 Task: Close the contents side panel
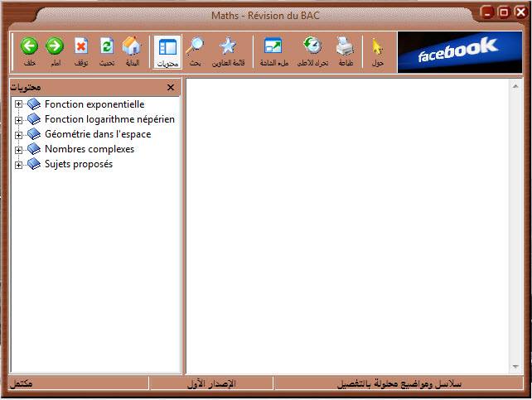(x=171, y=87)
